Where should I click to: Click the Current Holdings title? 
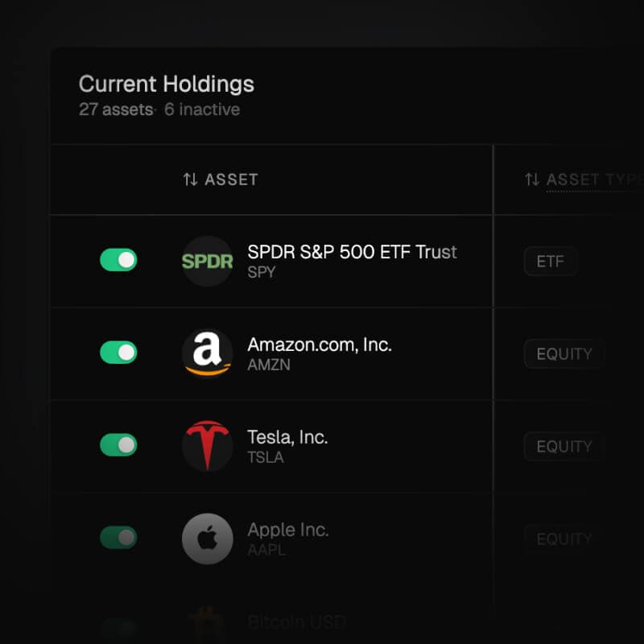(166, 84)
